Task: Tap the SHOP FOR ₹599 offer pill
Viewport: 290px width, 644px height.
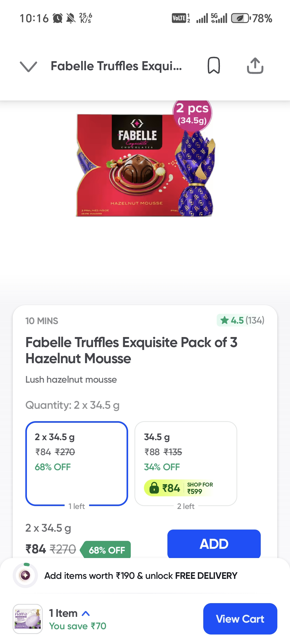Action: (x=200, y=488)
